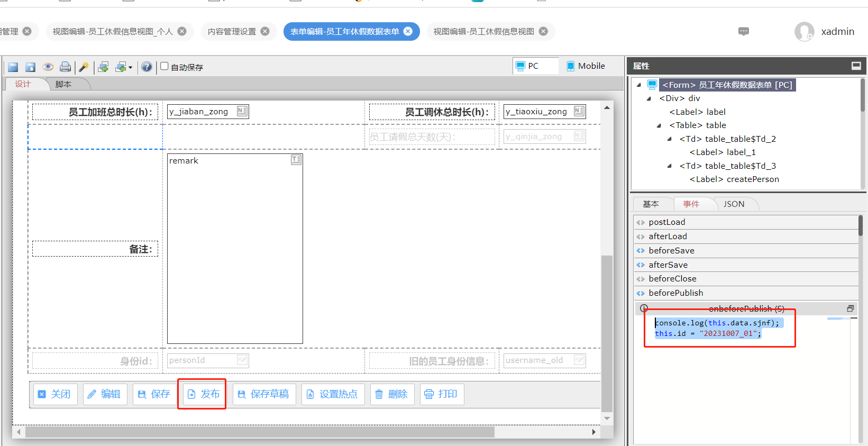
Task: Close the 表单编辑-员工年休假数据表单 tab
Action: (408, 31)
